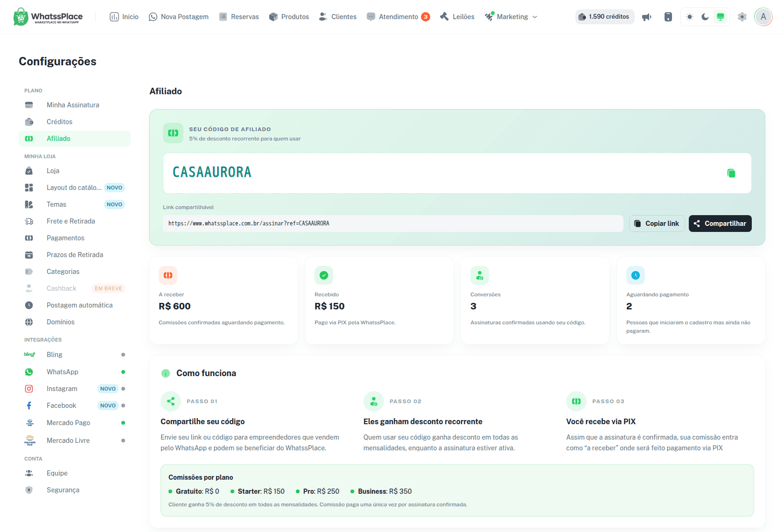Click Mercado Livre status dot

click(123, 441)
